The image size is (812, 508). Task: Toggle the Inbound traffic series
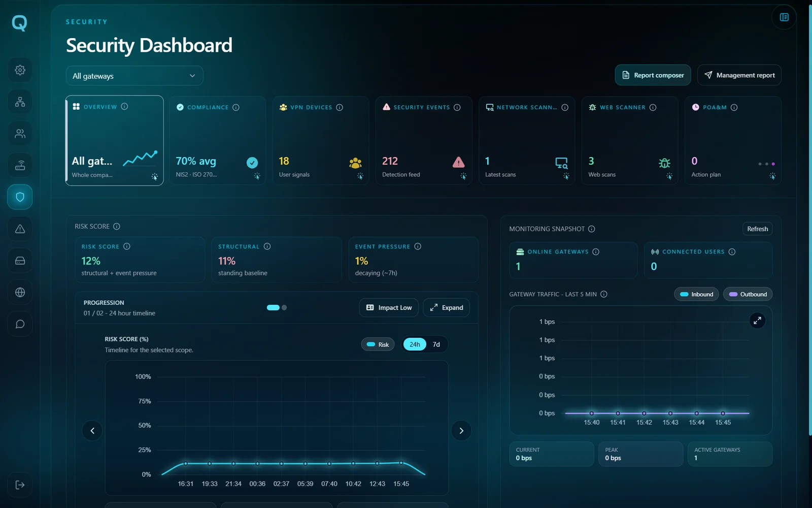(697, 294)
